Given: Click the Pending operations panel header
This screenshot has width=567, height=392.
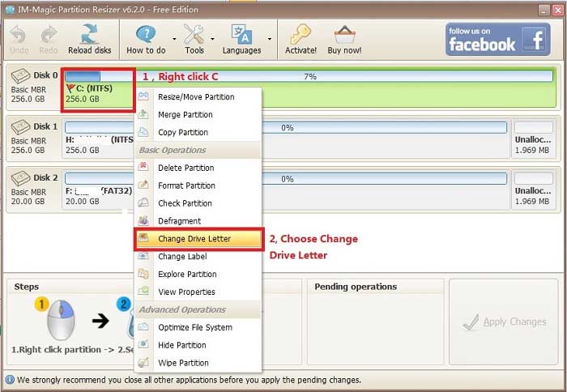Looking at the screenshot, I should pos(356,287).
